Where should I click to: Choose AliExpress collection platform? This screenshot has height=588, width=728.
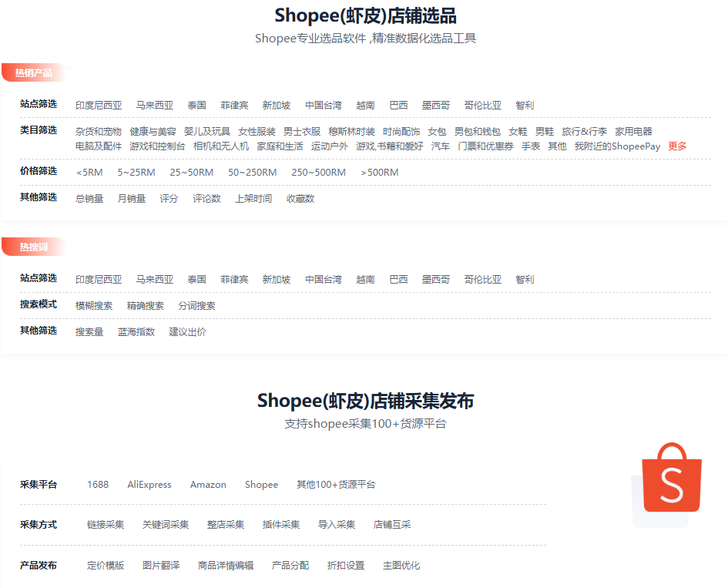tap(149, 485)
